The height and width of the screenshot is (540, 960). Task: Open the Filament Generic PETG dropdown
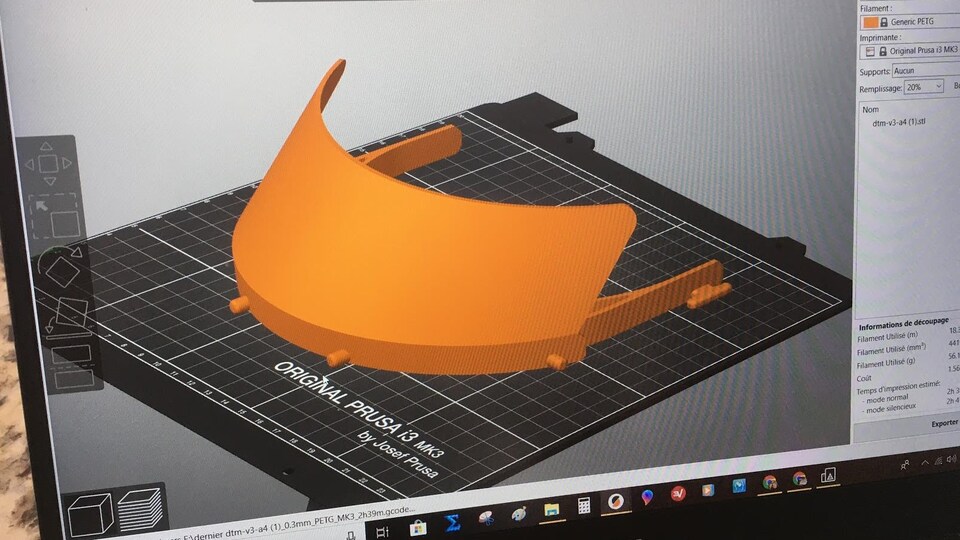click(910, 22)
